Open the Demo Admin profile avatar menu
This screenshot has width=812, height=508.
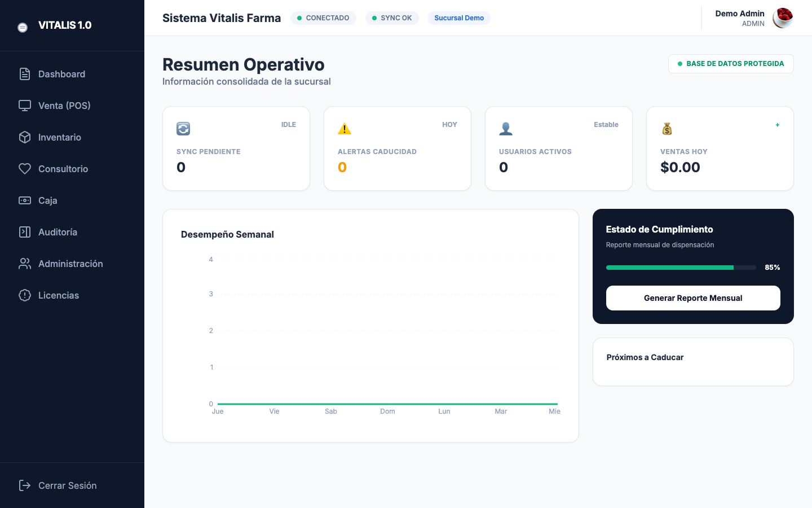pos(783,18)
